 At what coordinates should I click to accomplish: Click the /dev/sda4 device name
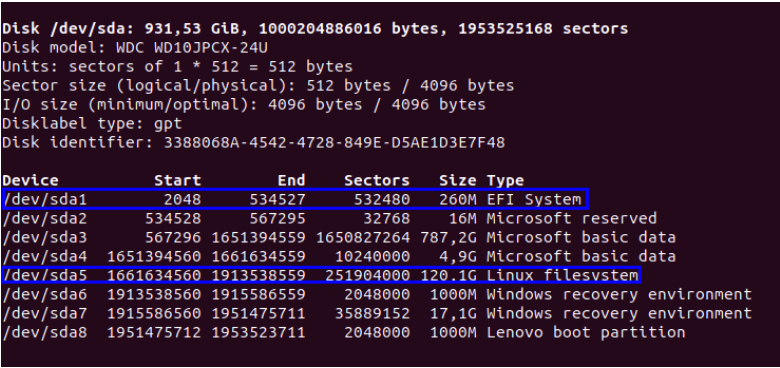[45, 257]
